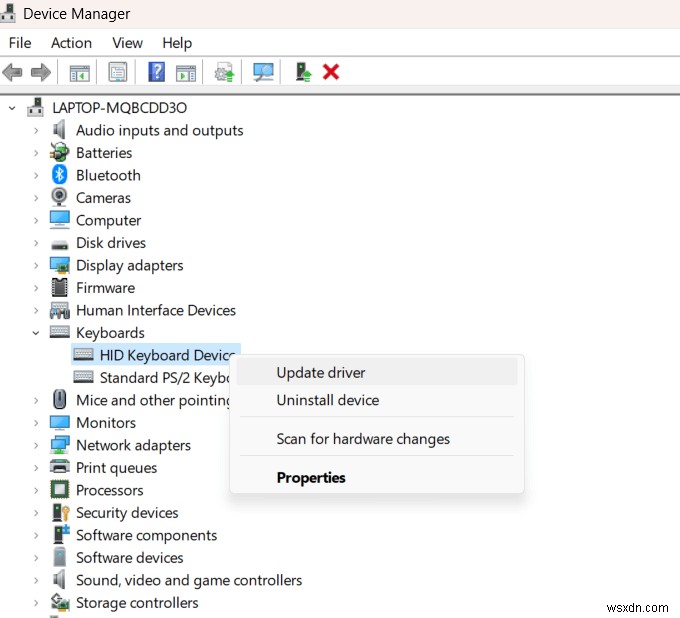Click the Mice and pointing devices icon
The width and height of the screenshot is (680, 618).
point(59,399)
